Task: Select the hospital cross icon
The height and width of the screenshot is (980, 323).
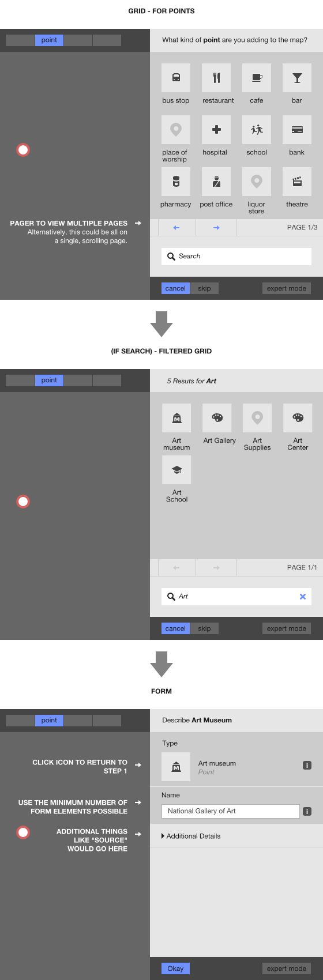Action: [216, 130]
